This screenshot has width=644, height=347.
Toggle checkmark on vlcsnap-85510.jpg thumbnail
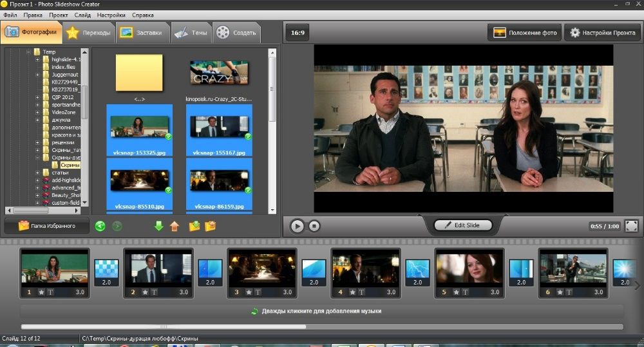(x=168, y=190)
